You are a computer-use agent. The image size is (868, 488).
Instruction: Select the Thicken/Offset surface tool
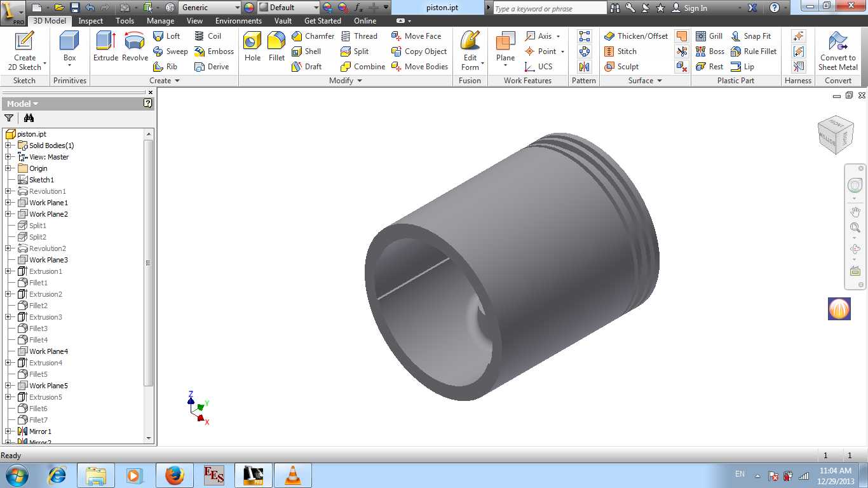click(x=636, y=36)
